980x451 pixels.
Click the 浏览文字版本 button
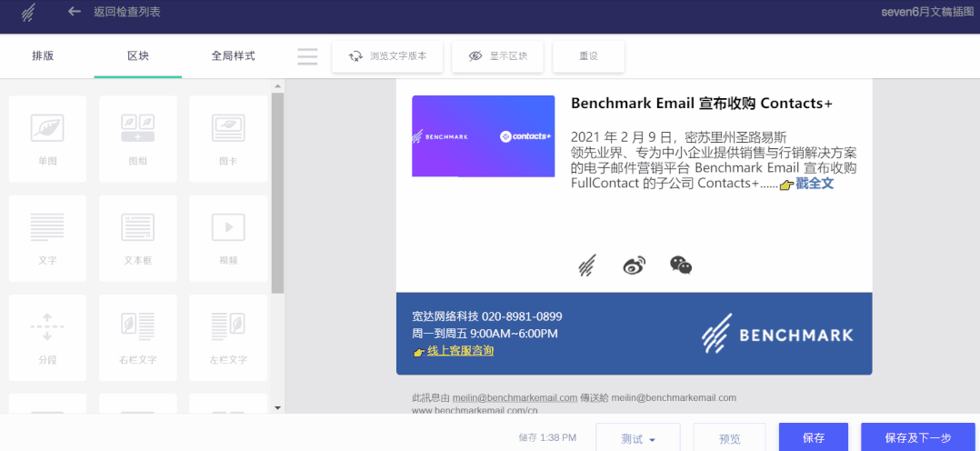point(387,56)
